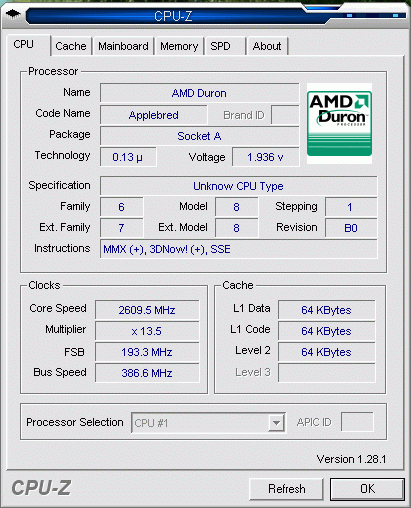Switch to the Cache tab
The image size is (411, 508).
[71, 46]
